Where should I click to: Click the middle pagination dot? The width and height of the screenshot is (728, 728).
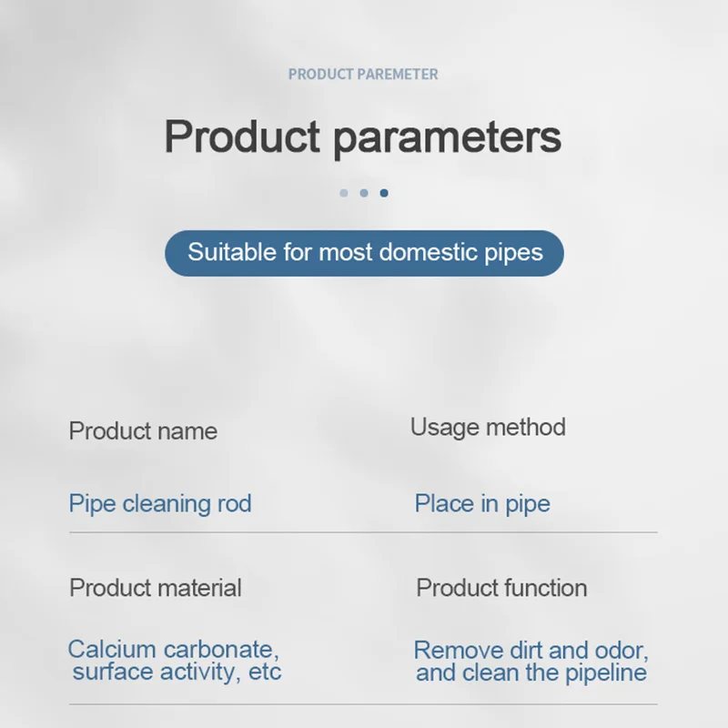(364, 193)
